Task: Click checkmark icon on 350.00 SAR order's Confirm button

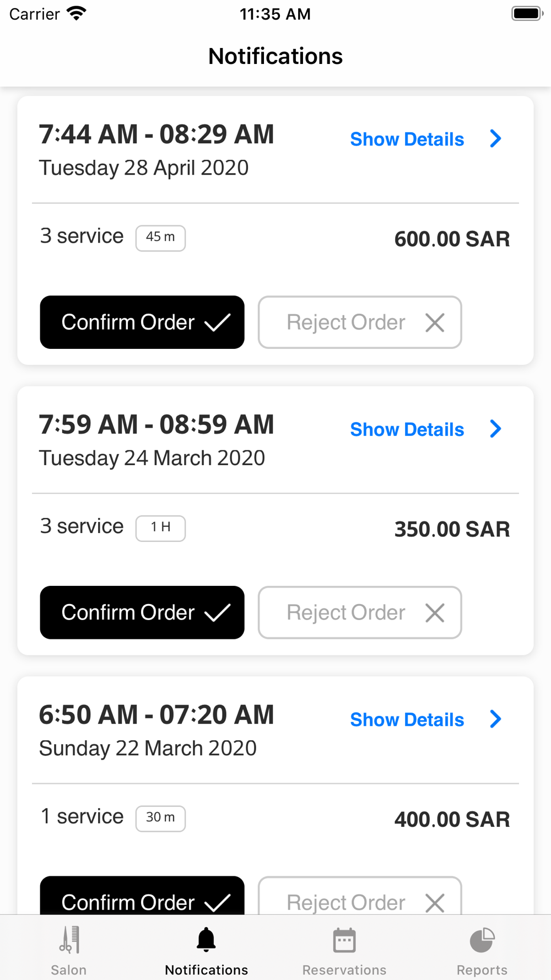Action: tap(217, 612)
